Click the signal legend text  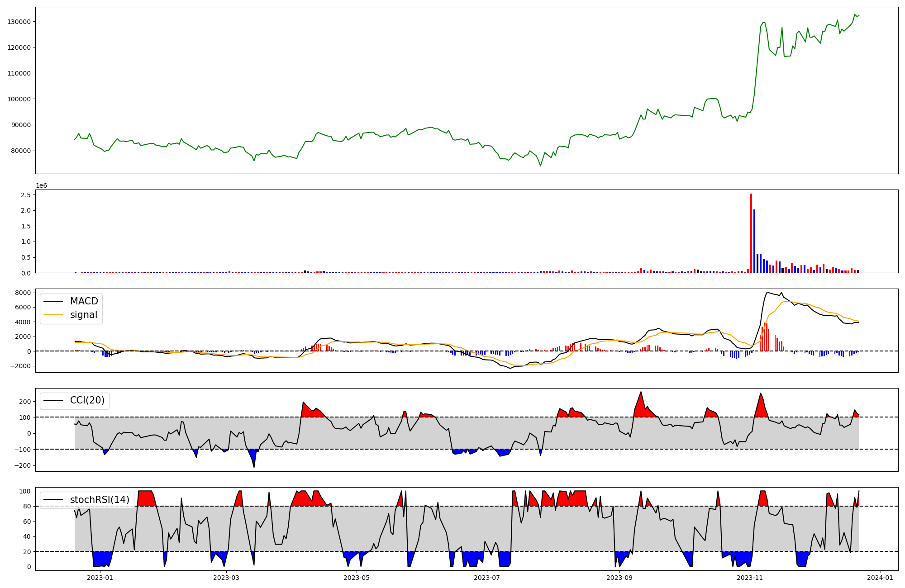tap(83, 315)
